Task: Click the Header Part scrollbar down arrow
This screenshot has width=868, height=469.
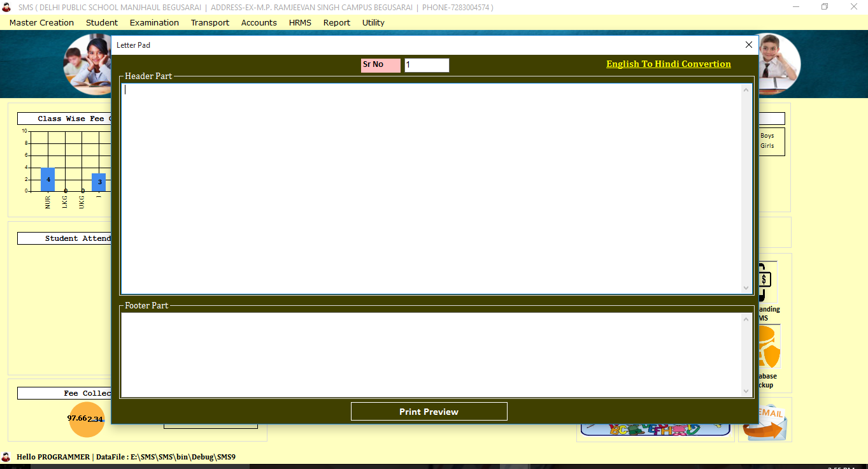Action: (746, 288)
